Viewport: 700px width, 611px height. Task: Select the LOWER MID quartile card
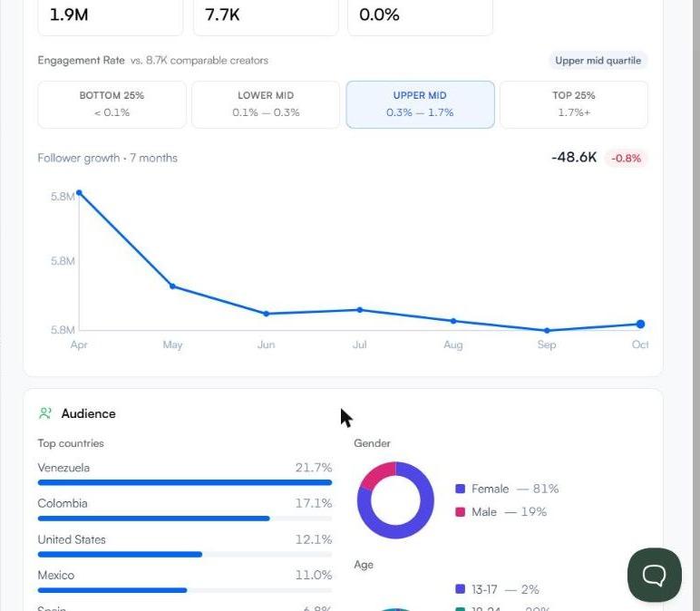[x=266, y=104]
